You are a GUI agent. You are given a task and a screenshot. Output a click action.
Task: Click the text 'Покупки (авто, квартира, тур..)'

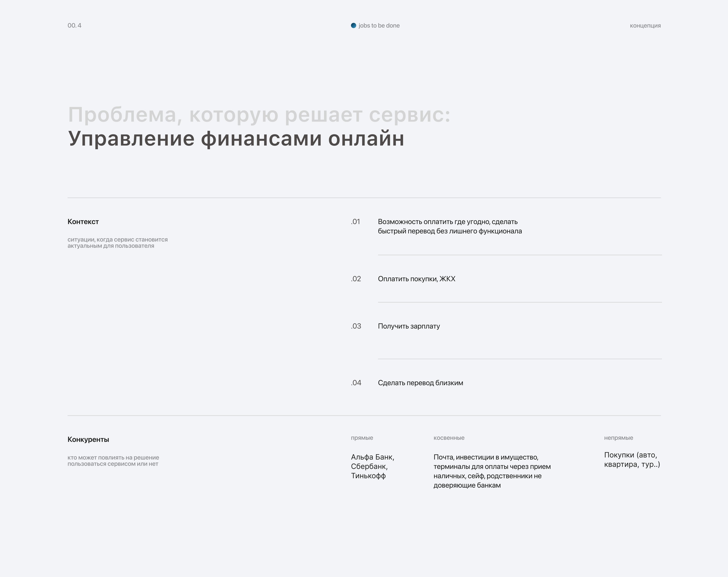(x=632, y=459)
